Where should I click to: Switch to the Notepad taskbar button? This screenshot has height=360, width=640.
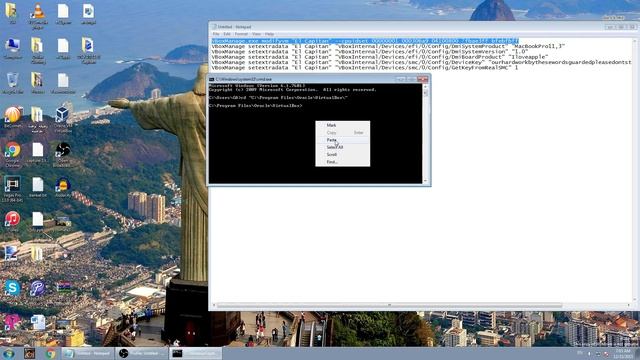(x=87, y=353)
